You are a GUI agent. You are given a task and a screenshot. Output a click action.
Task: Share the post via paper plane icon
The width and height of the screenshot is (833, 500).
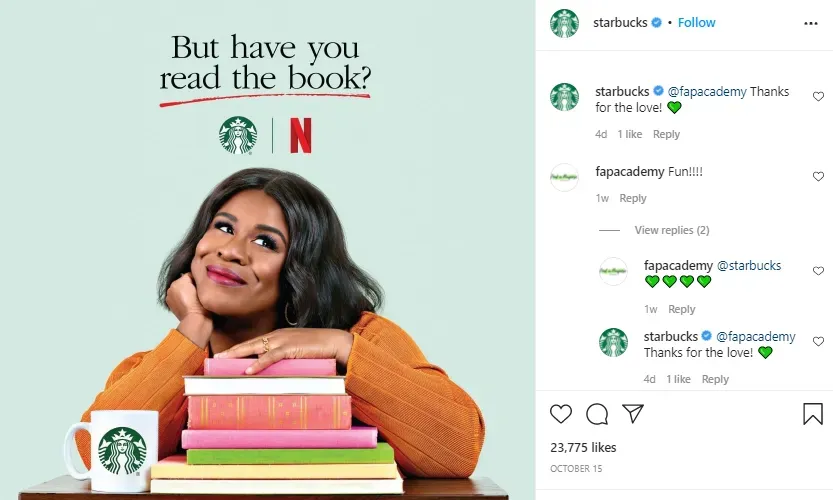633,413
